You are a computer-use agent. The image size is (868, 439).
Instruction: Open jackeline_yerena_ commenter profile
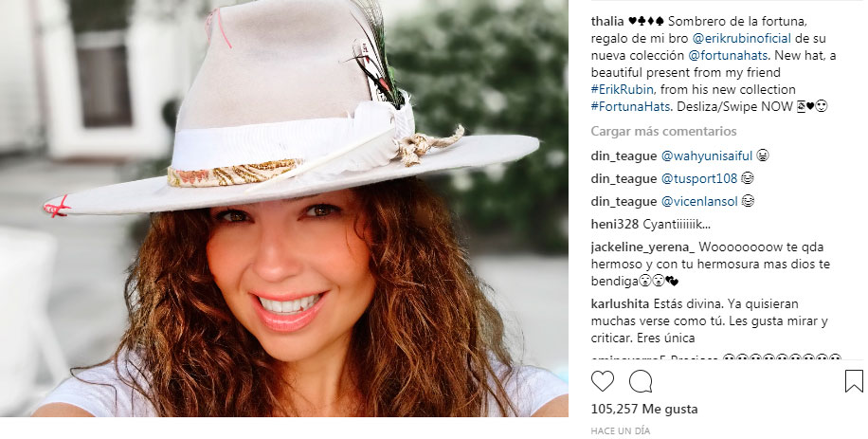(642, 247)
